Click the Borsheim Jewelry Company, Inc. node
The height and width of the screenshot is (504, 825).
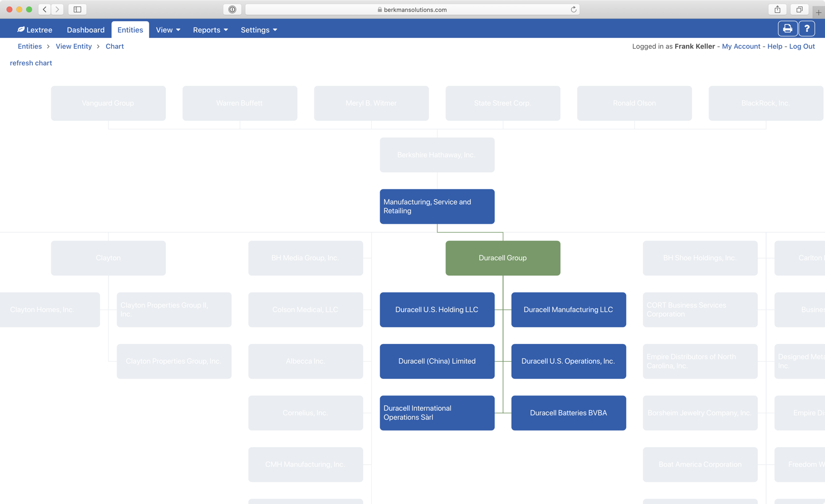(x=700, y=413)
